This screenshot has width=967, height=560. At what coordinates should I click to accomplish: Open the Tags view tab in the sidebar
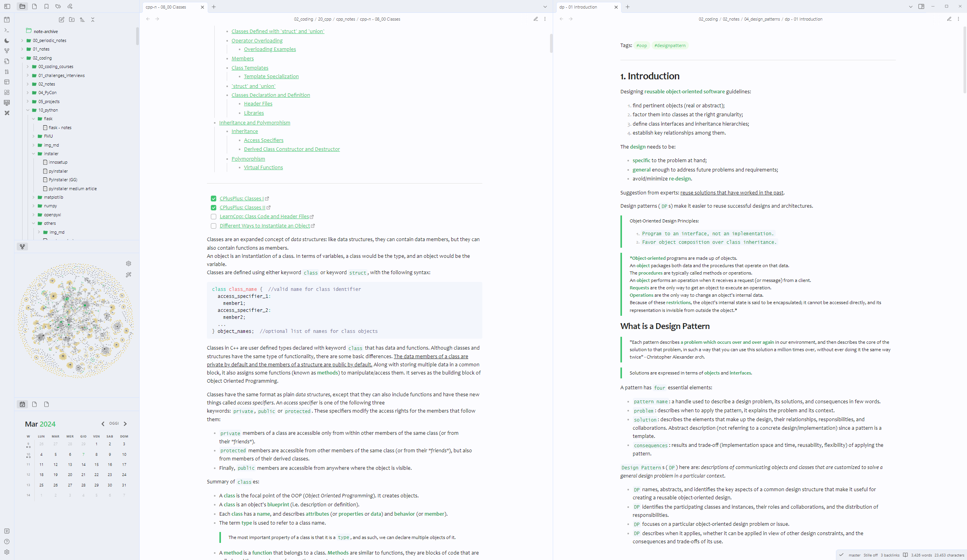58,7
